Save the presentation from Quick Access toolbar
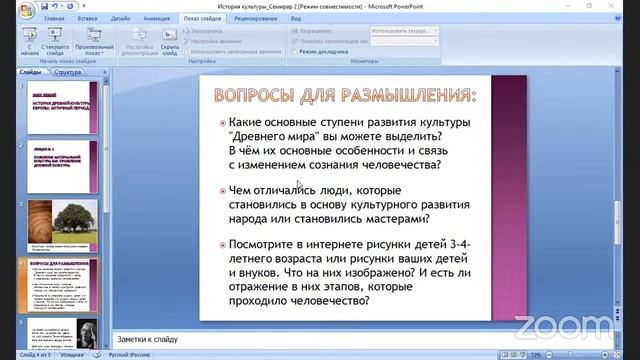This screenshot has width=640, height=360. pyautogui.click(x=44, y=6)
